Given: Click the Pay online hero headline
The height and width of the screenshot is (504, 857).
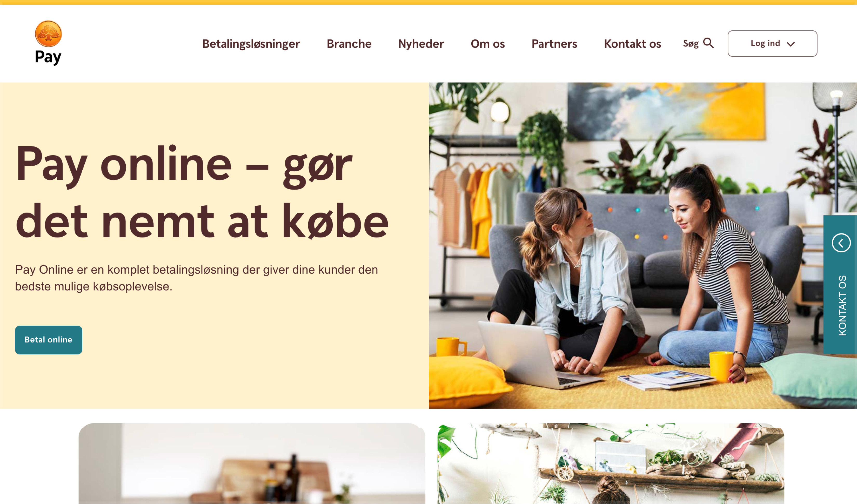Looking at the screenshot, I should [202, 192].
